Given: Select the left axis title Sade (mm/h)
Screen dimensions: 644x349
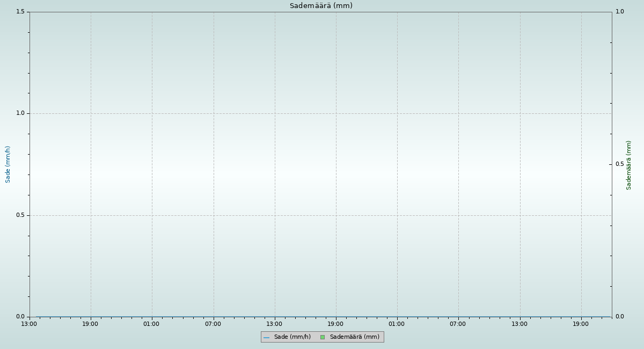Looking at the screenshot, I should point(8,164).
